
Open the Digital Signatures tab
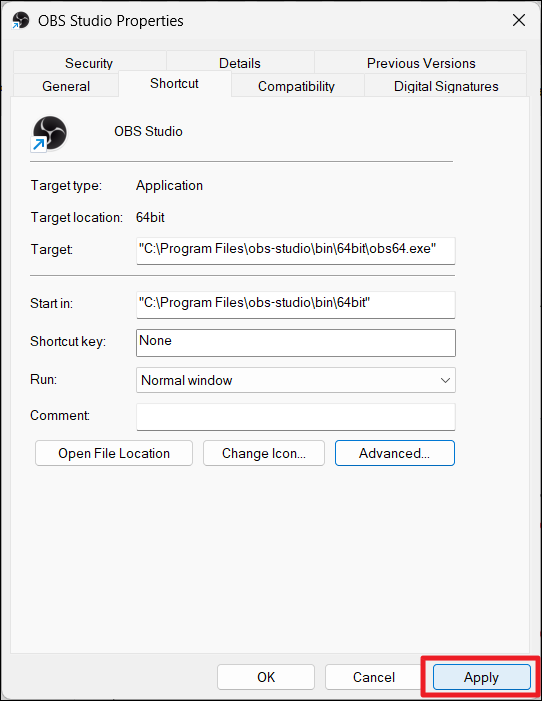(446, 86)
